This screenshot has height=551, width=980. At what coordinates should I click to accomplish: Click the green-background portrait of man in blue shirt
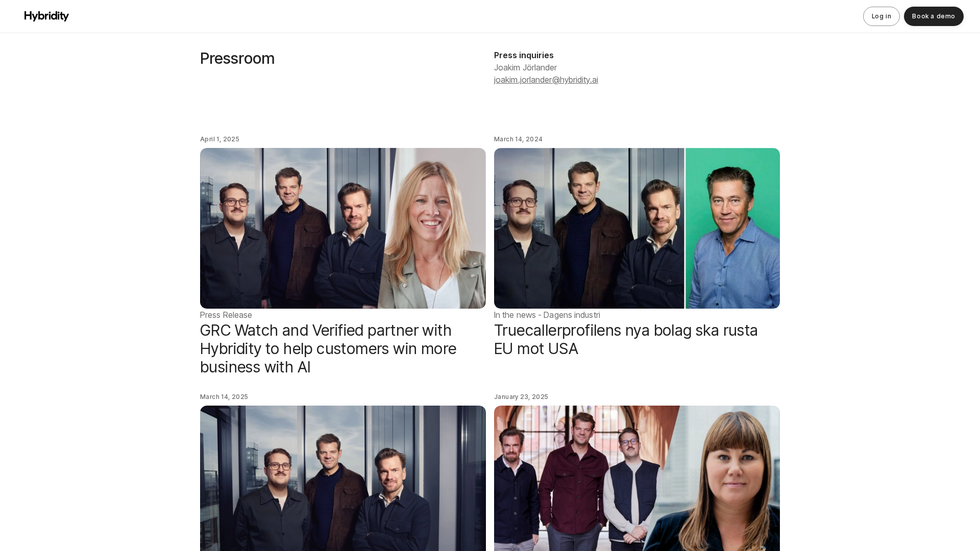point(732,228)
